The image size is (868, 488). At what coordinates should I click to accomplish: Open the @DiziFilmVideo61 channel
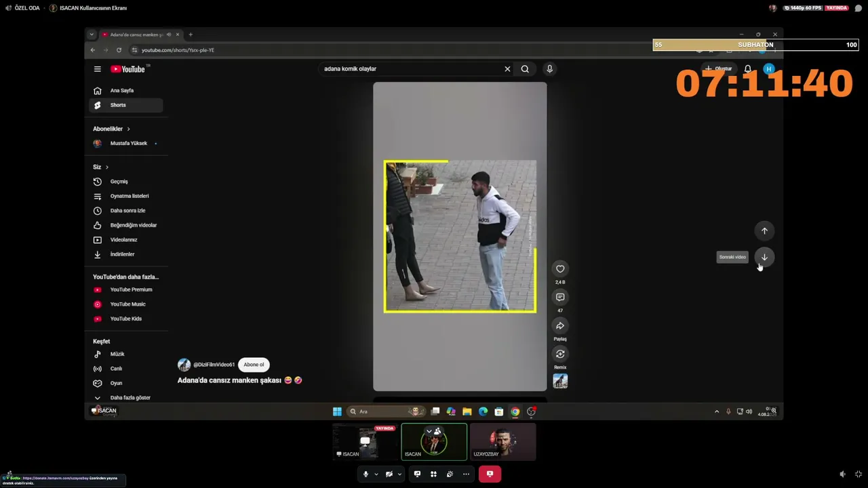(214, 365)
